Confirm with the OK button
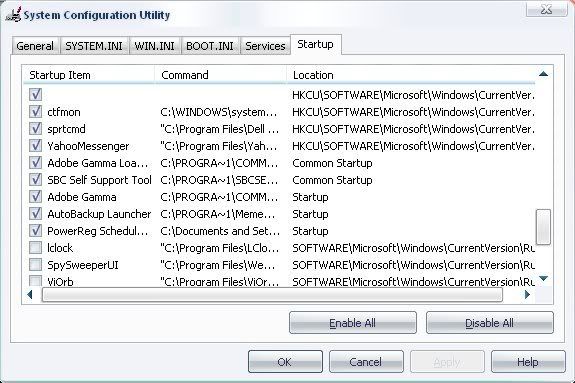Screen dimensions: 575x383 tap(285, 362)
